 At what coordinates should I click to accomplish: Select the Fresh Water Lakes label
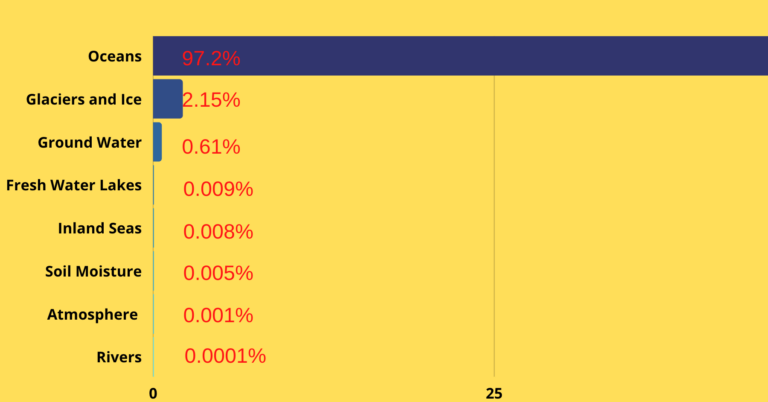coord(73,185)
